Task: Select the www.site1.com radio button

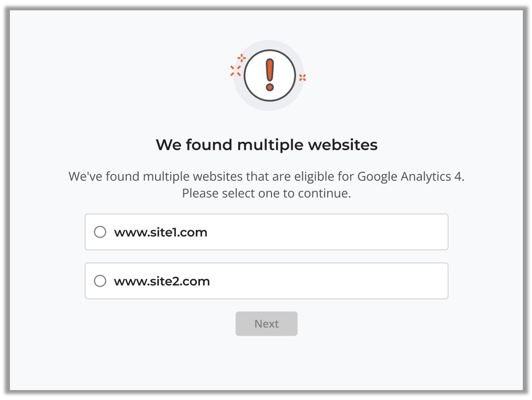Action: coord(100,232)
